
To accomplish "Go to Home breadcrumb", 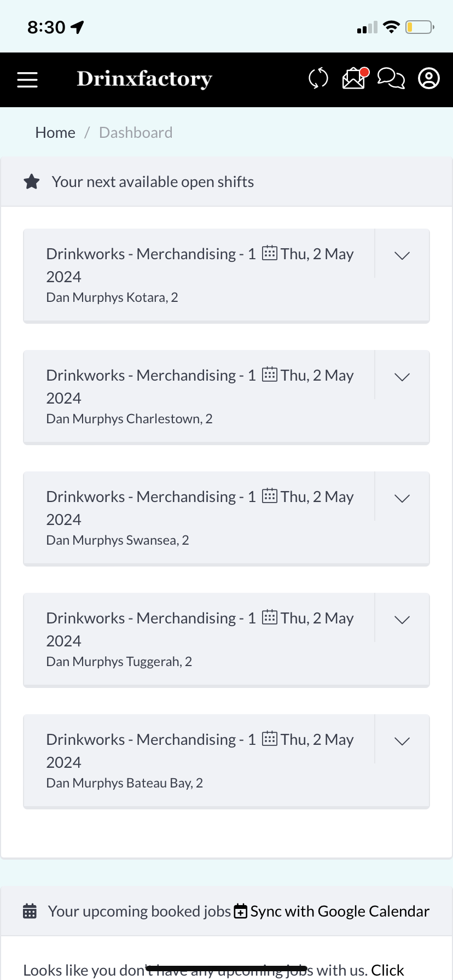I will pyautogui.click(x=55, y=132).
